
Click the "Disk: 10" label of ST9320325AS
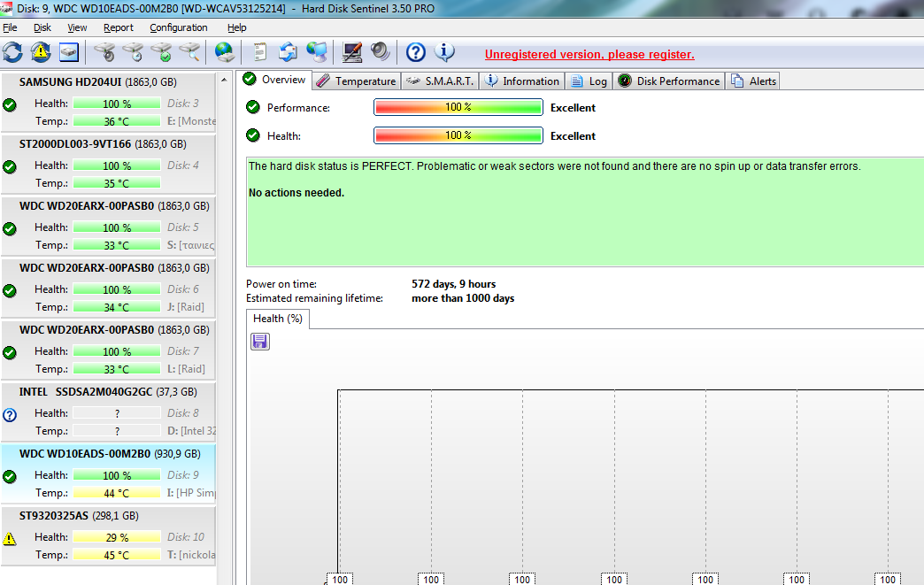(186, 536)
